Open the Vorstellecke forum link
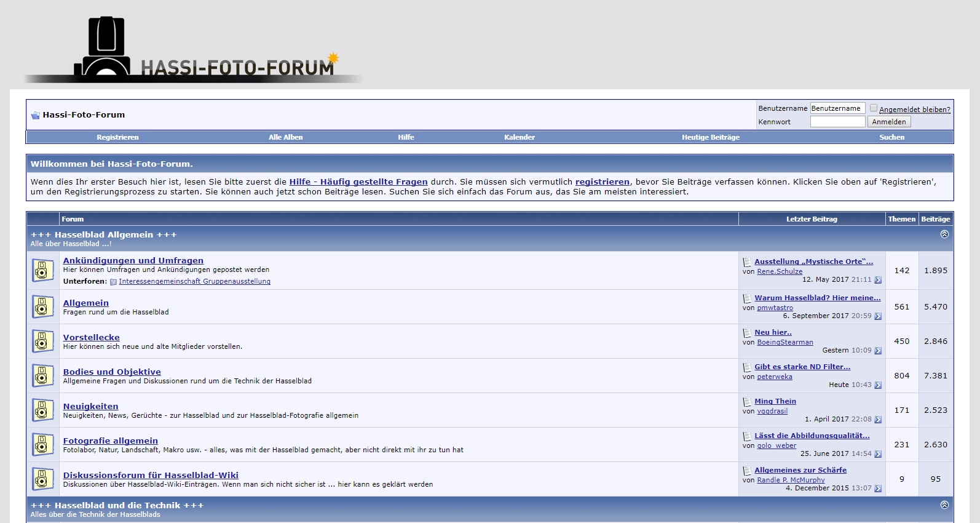The width and height of the screenshot is (980, 523). pyautogui.click(x=92, y=338)
